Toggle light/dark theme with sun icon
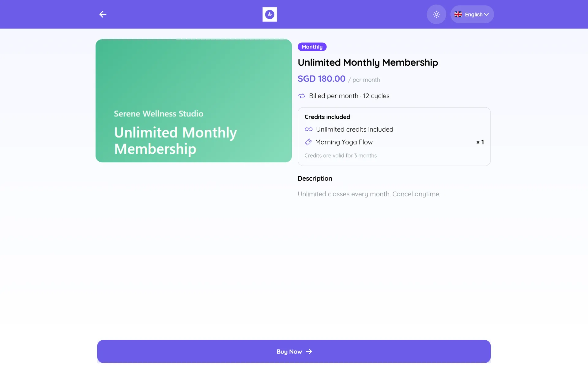 coord(436,14)
